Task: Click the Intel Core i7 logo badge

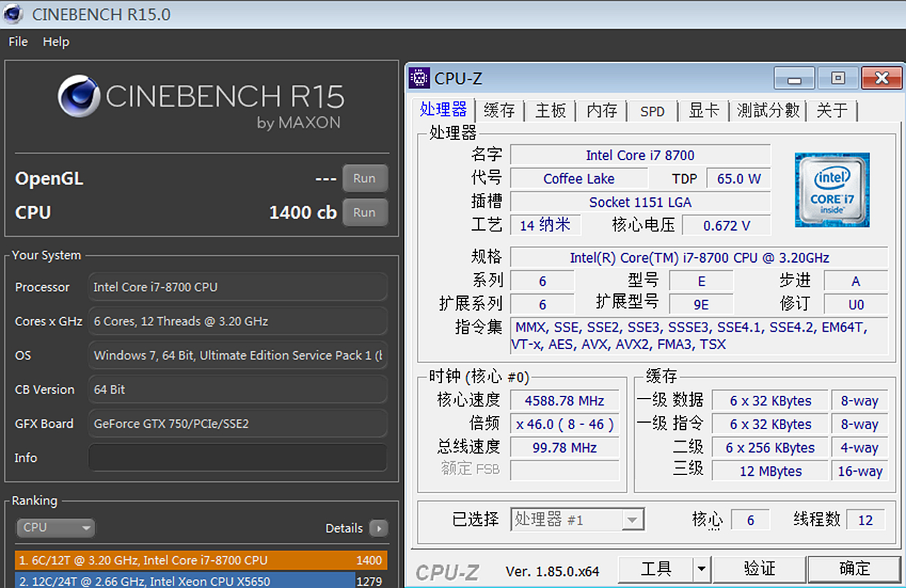Action: pyautogui.click(x=831, y=190)
